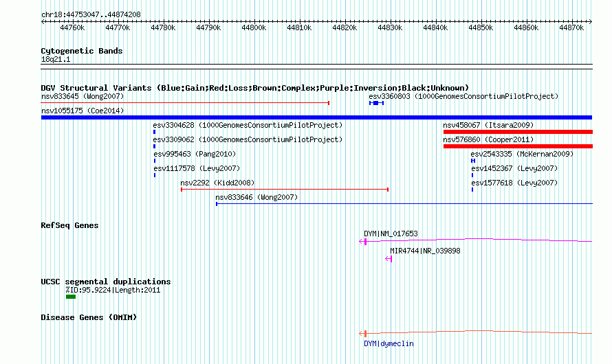Screen dimensions: 612x364
Task: Click the nsv458067 (Itsara2009) label
Action: (488, 125)
